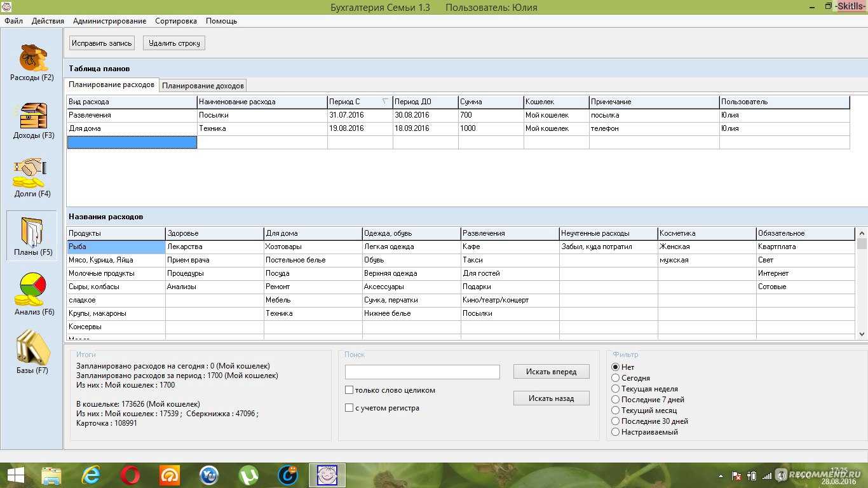Open the Анализ (F6) pie chart section
This screenshot has height=488, width=868.
pyautogui.click(x=34, y=294)
